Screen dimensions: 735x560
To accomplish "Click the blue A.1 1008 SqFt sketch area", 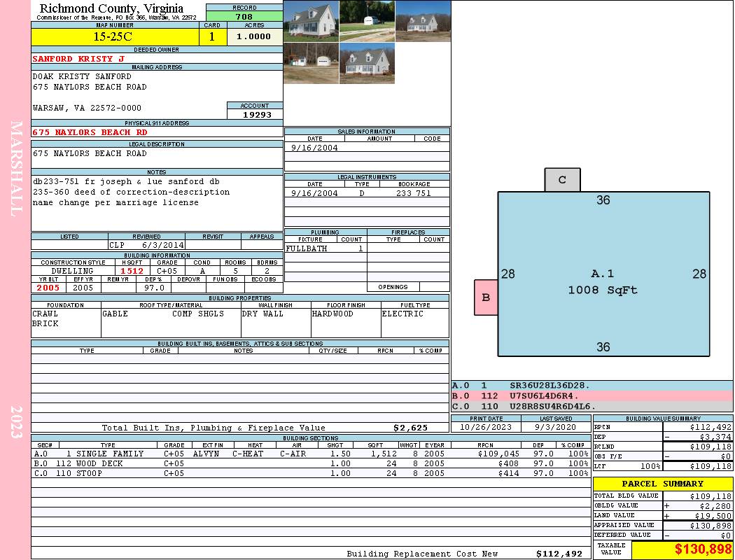I will (603, 280).
